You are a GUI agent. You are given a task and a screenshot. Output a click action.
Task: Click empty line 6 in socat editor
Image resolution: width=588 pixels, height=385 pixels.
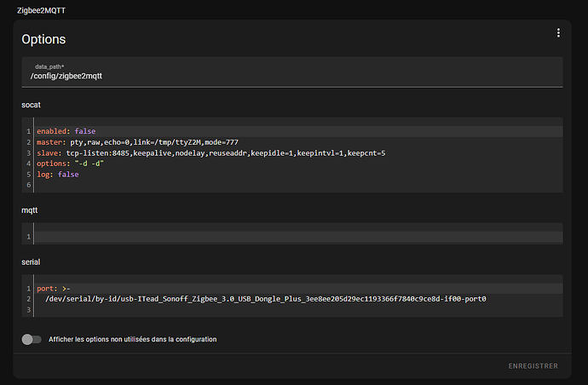[x=298, y=185]
